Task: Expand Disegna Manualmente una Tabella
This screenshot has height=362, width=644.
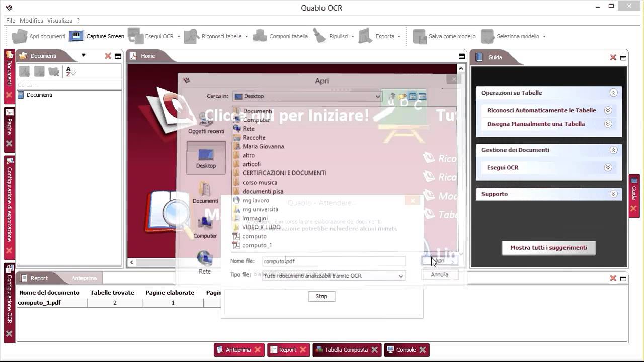Action: 608,124
